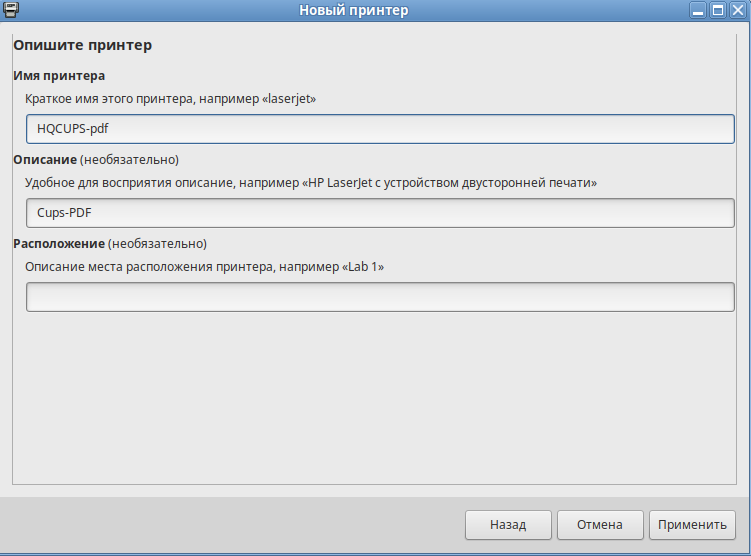
Task: Click the hint text mentioning «HP LaserJet»
Action: point(312,183)
